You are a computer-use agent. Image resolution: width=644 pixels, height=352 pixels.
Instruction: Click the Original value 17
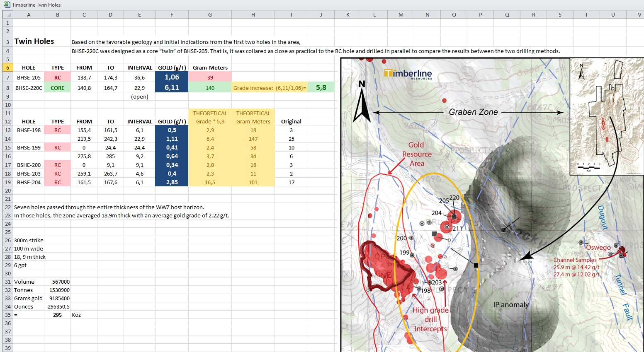pos(291,182)
